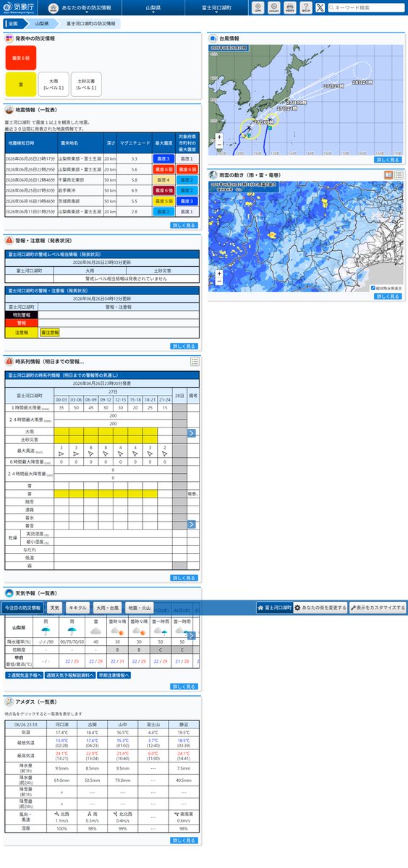Click the 台風情報 typhoon section icon
Screen dimensions: 408x868
pos(213,38)
